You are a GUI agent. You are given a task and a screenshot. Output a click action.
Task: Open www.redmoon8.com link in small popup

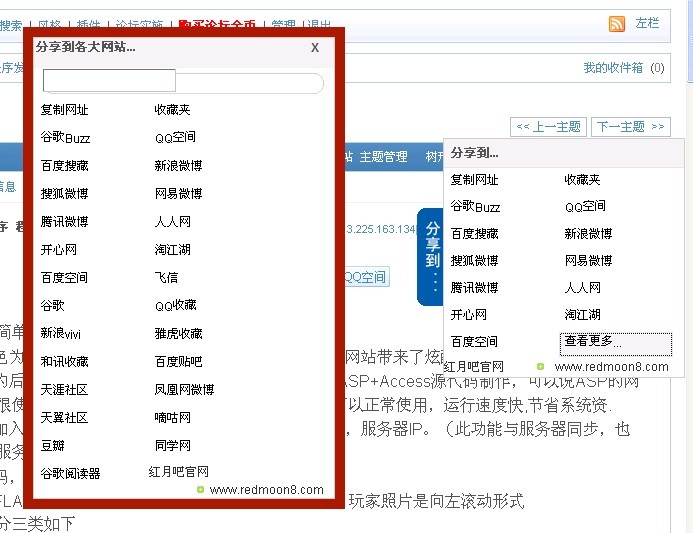coord(612,367)
